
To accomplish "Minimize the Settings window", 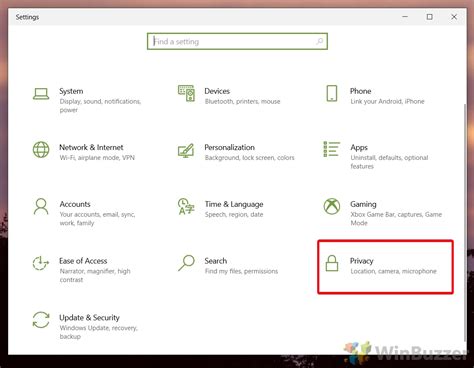I will pos(405,17).
